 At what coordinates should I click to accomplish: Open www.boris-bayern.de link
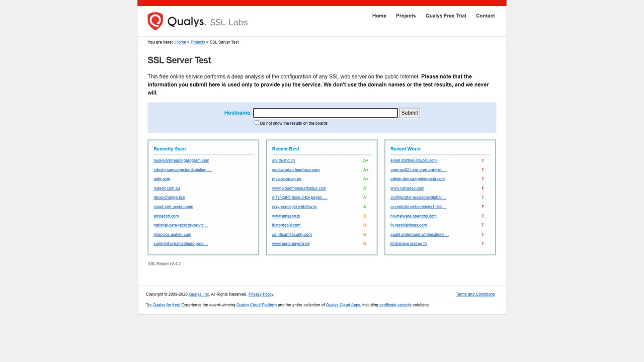[290, 244]
